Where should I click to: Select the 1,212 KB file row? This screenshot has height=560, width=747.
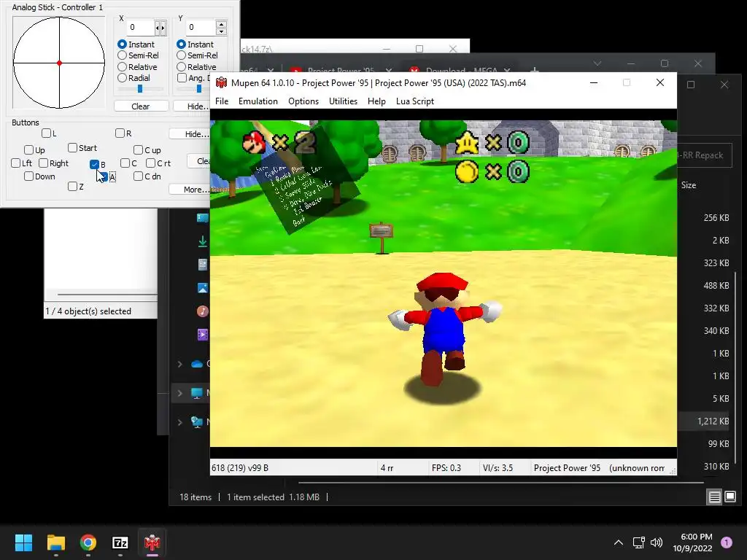(x=703, y=421)
